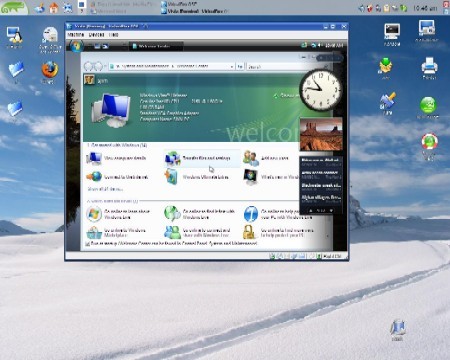
Task: Click the gold padlock protect-PC icon
Action: [x=249, y=232]
